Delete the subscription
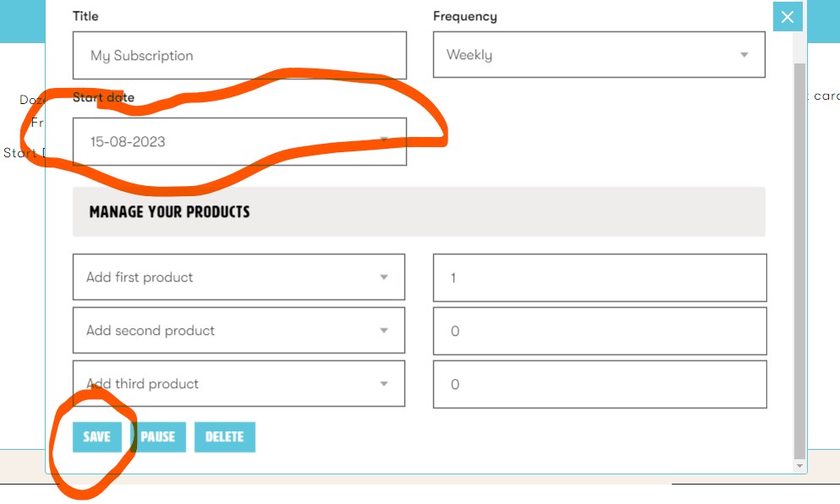 (x=224, y=437)
